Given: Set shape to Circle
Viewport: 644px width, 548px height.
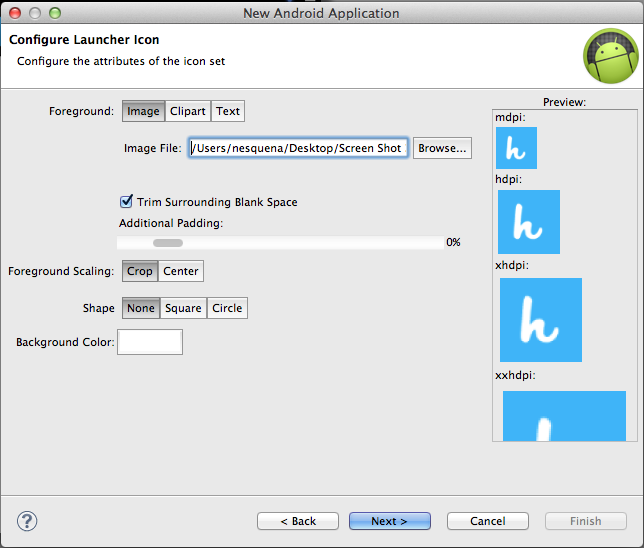Looking at the screenshot, I should pyautogui.click(x=227, y=308).
